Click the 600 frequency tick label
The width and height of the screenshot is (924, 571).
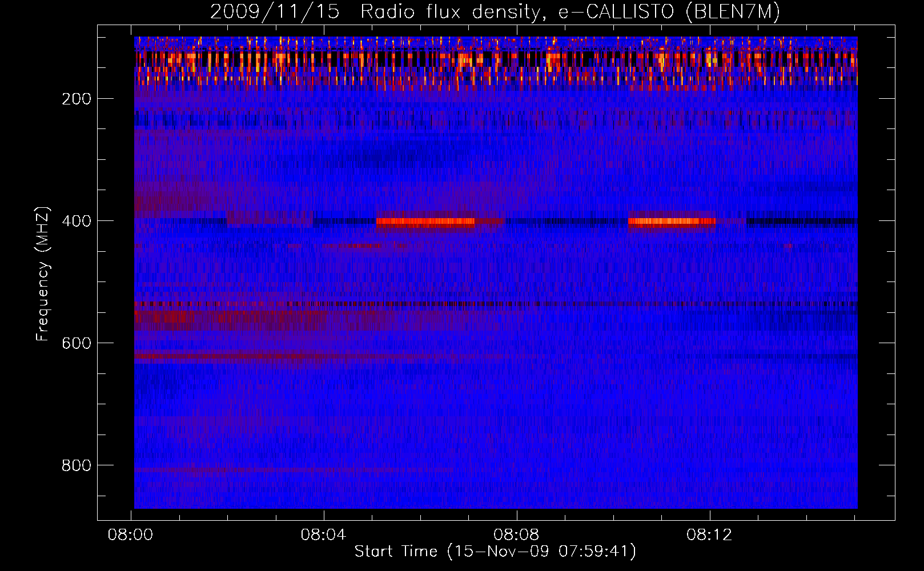[77, 343]
